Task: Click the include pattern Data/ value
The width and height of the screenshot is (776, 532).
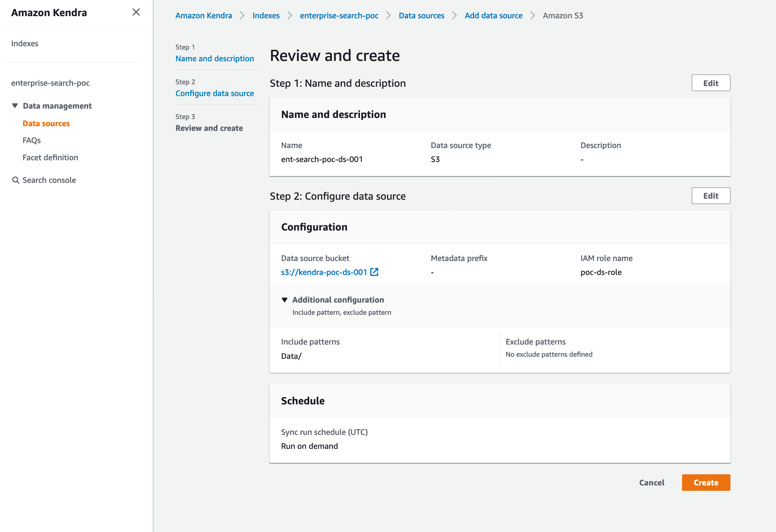Action: (x=291, y=356)
